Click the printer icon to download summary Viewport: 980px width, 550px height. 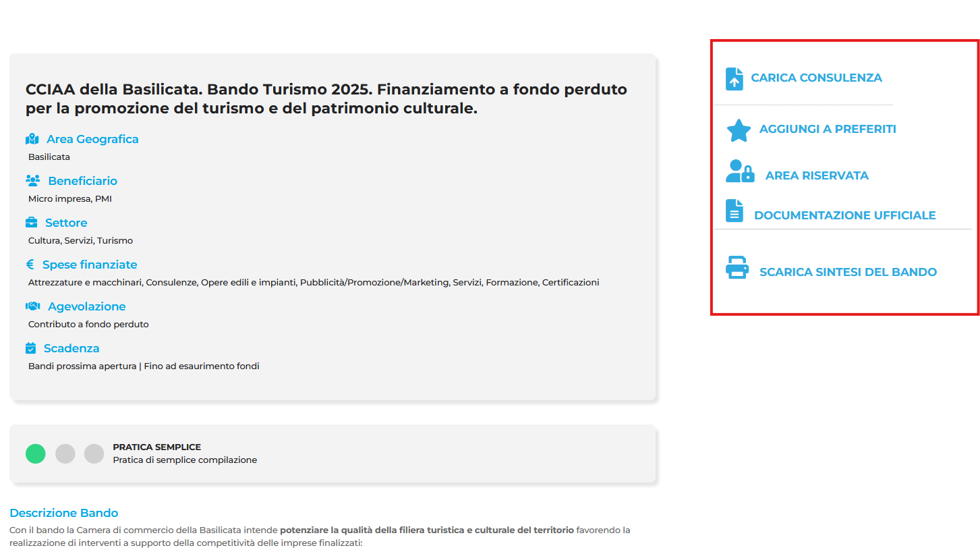click(x=737, y=267)
